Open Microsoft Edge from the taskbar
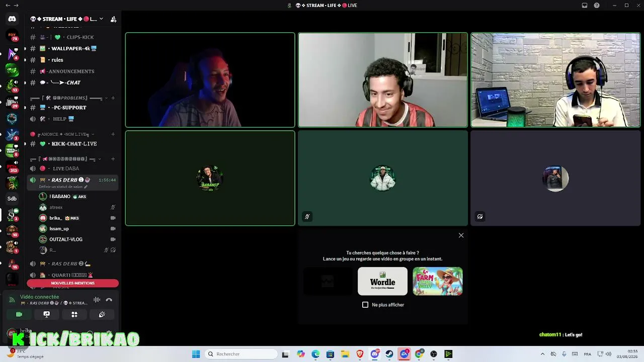This screenshot has width=644, height=362. coord(315,354)
